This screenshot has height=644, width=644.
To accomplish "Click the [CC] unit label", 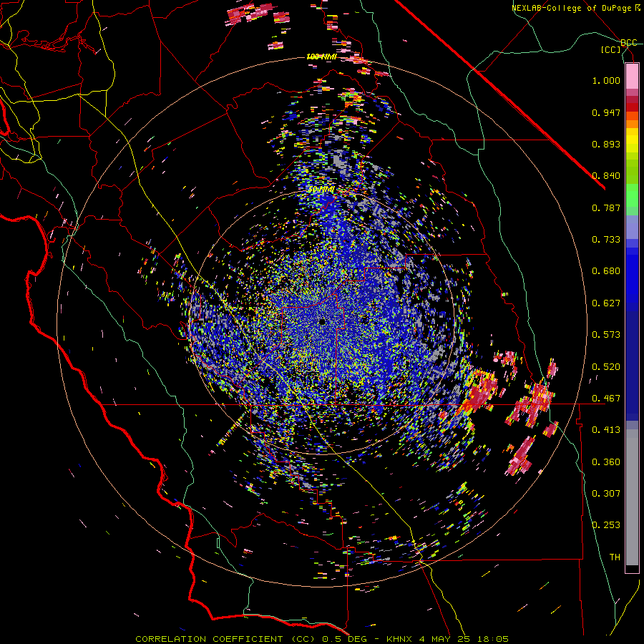I will click(611, 49).
